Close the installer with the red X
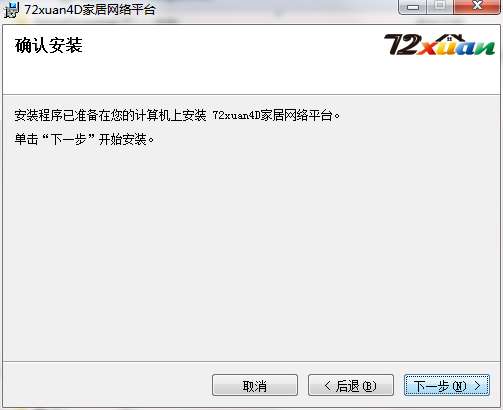This screenshot has width=503, height=410. point(477,6)
